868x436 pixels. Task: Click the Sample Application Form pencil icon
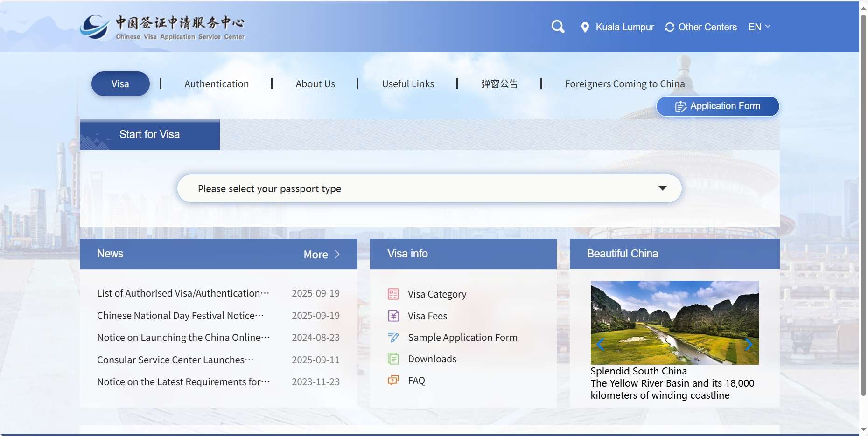click(393, 337)
